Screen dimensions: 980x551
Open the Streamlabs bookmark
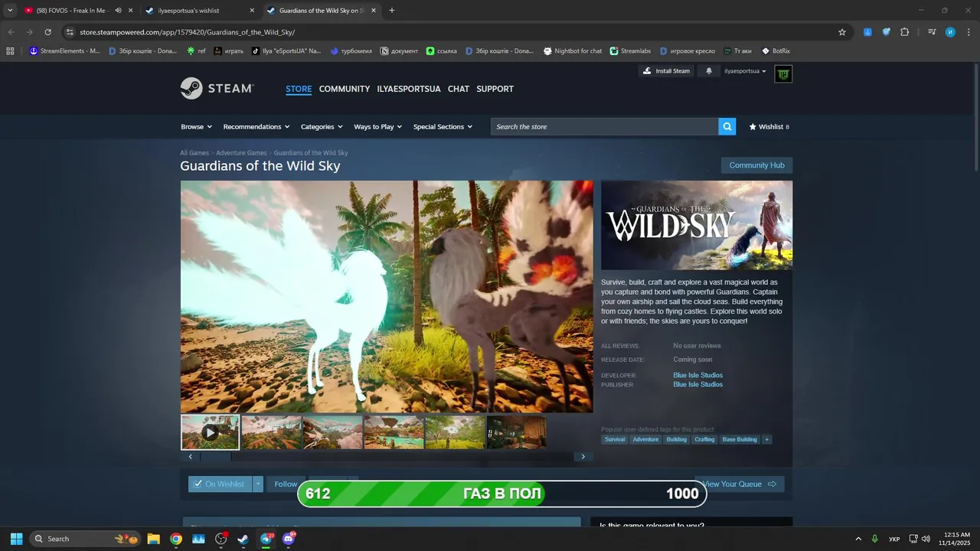click(630, 51)
